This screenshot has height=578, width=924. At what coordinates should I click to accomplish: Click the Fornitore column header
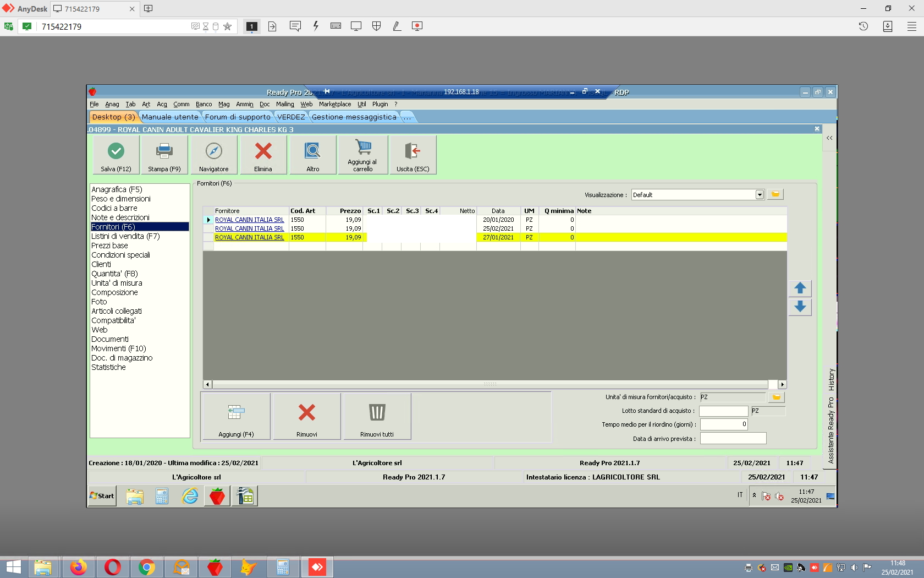[251, 211]
